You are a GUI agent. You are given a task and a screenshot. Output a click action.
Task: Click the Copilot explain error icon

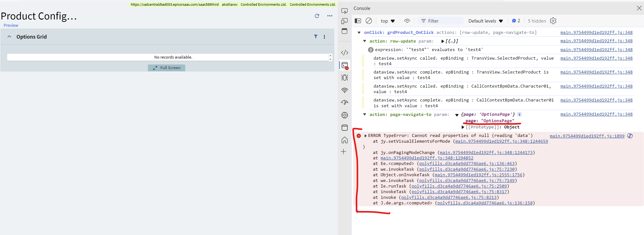coord(630,136)
